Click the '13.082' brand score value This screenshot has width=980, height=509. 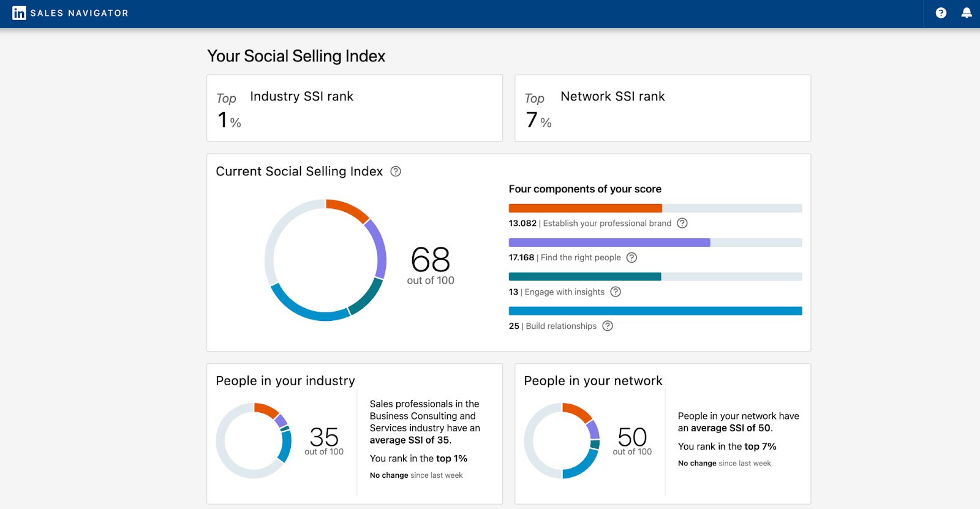pos(522,224)
